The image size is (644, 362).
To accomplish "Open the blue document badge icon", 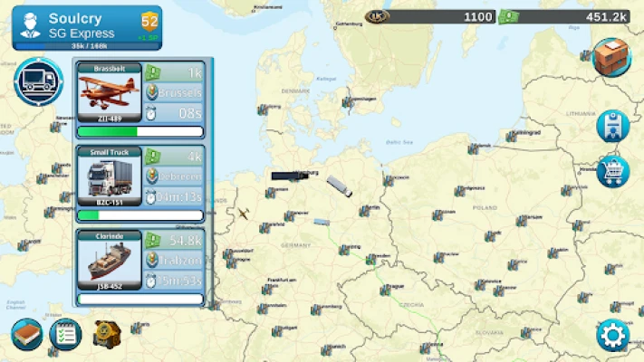I will click(x=612, y=126).
